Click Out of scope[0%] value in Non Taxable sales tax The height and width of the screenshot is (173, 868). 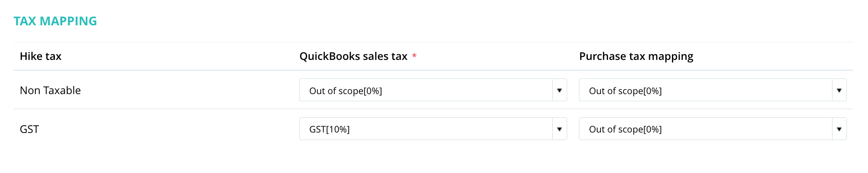[x=345, y=91]
